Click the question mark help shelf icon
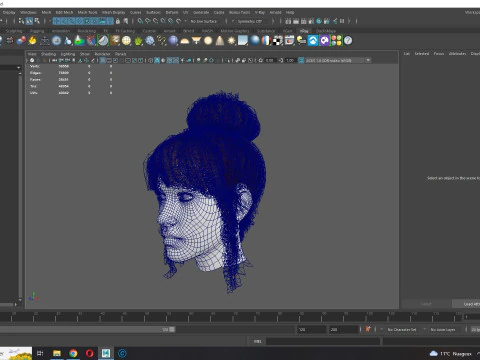 click(348, 41)
